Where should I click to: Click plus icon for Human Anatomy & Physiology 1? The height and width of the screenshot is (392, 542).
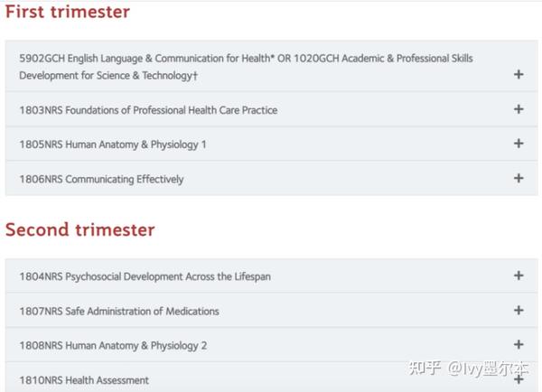pyautogui.click(x=519, y=144)
